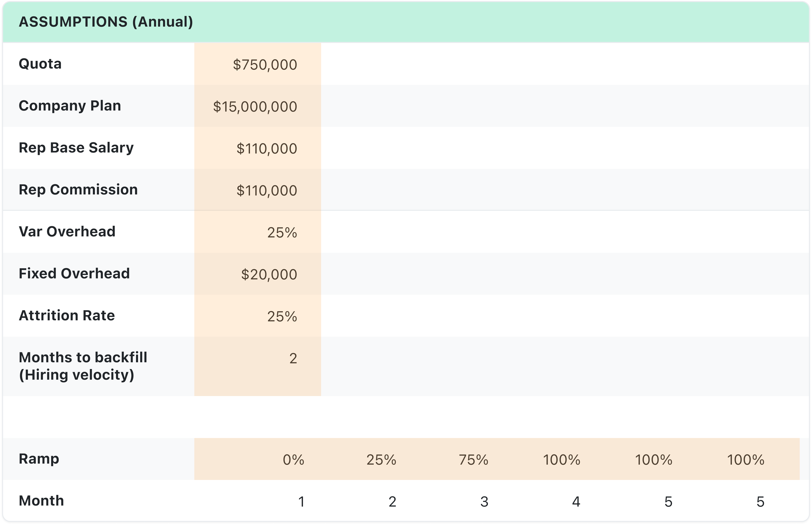
Task: Click the Rep Commission row label
Action: click(x=78, y=190)
